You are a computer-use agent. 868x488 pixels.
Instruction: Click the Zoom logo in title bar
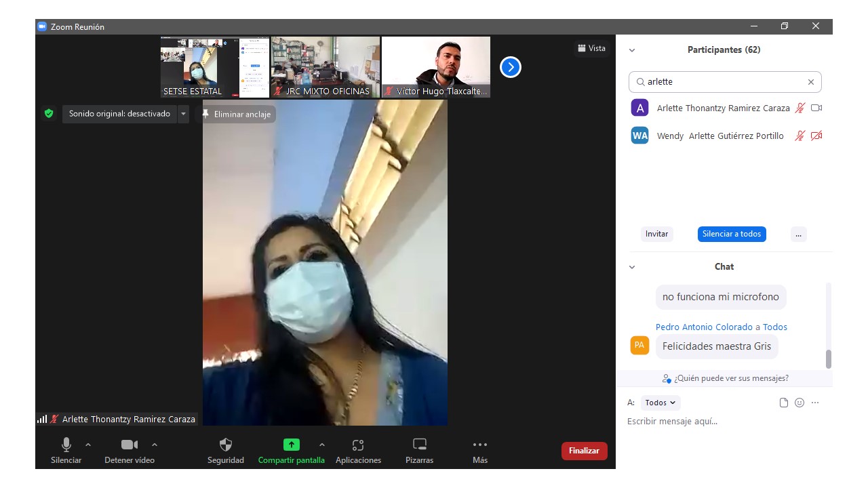click(x=42, y=26)
